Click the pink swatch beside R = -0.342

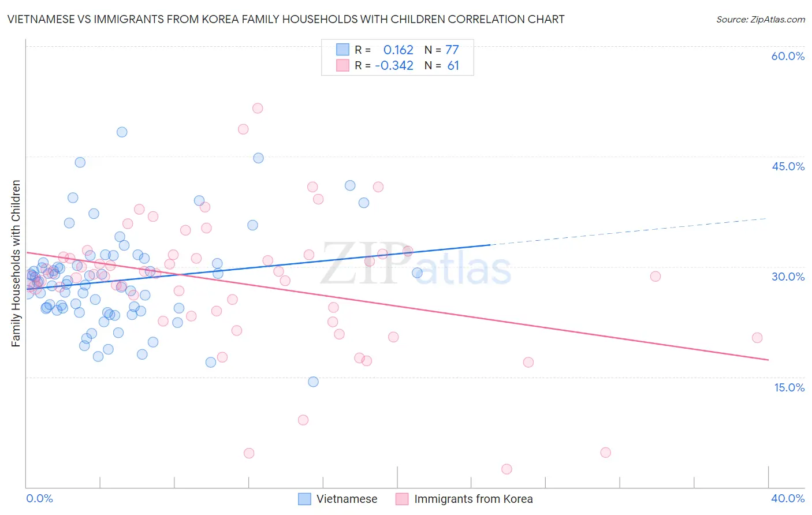point(342,65)
